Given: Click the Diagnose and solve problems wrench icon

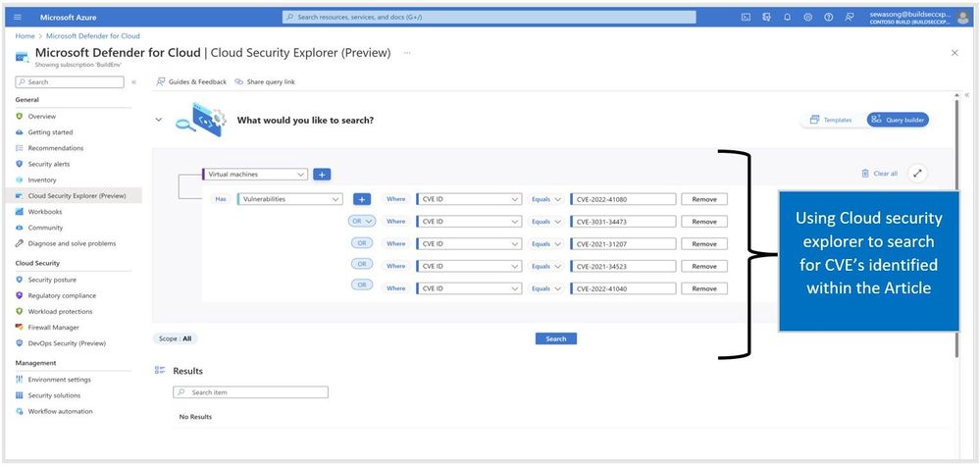Looking at the screenshot, I should (20, 243).
